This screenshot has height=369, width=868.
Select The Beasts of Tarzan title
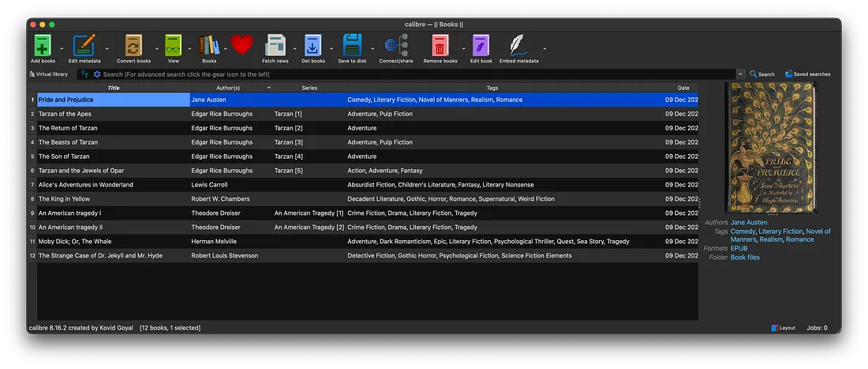point(68,142)
